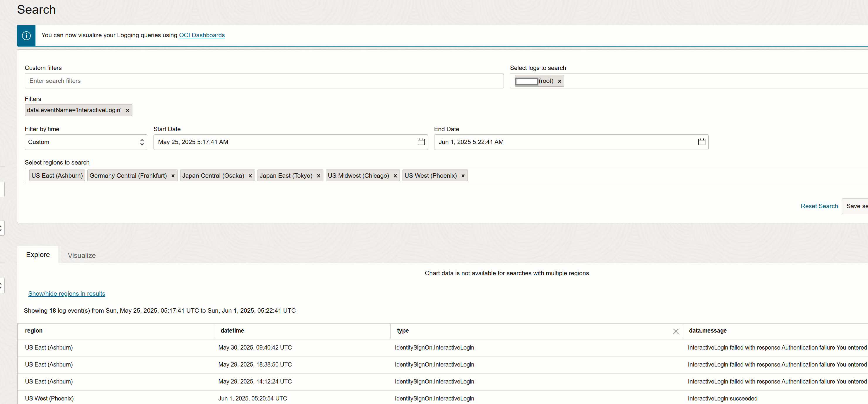Click the Japan East (Tokyo) region chip label

pos(286,176)
